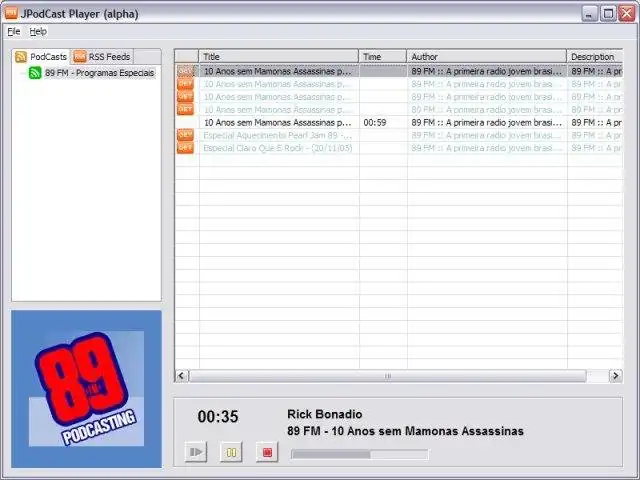Click GET icon for Especial Claro Que É Rock
Viewport: 640px width, 480px height.
coord(185,148)
